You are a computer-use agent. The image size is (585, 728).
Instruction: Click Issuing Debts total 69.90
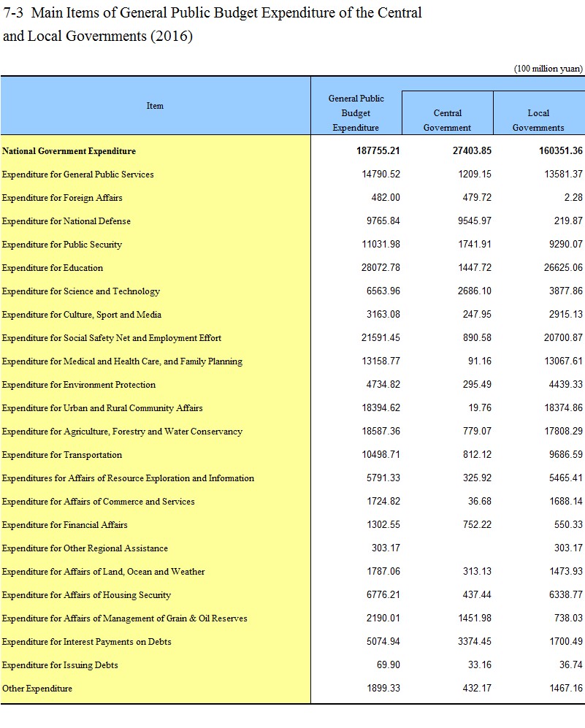coord(388,665)
